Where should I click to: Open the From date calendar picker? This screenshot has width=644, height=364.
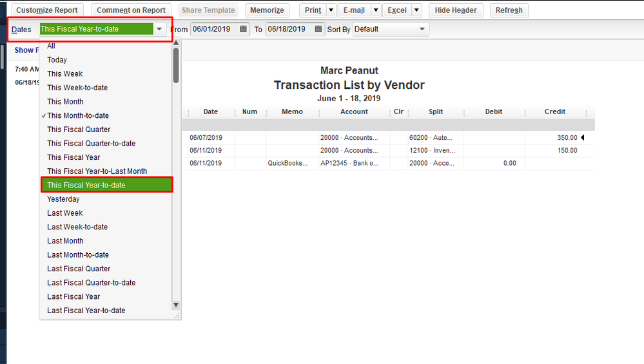click(243, 29)
